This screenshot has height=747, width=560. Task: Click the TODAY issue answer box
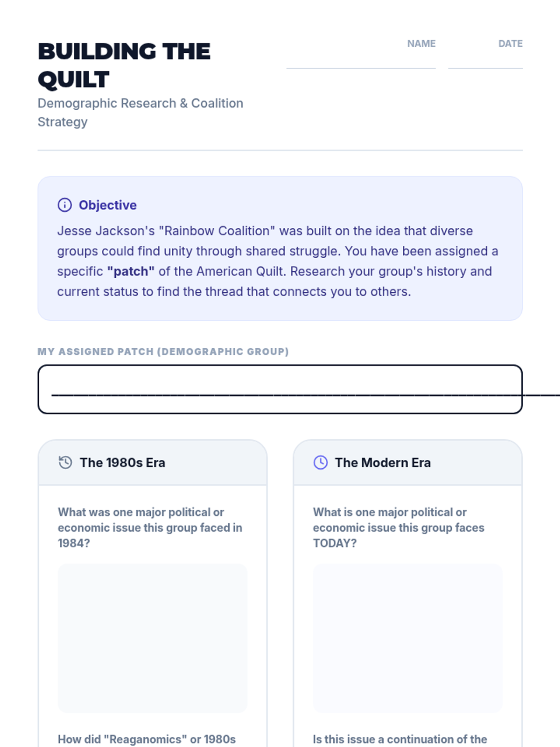point(407,638)
